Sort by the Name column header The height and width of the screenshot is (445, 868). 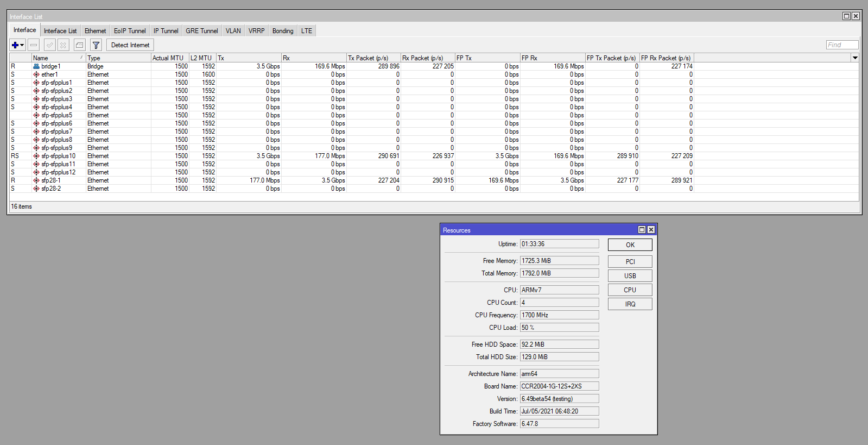[59, 58]
